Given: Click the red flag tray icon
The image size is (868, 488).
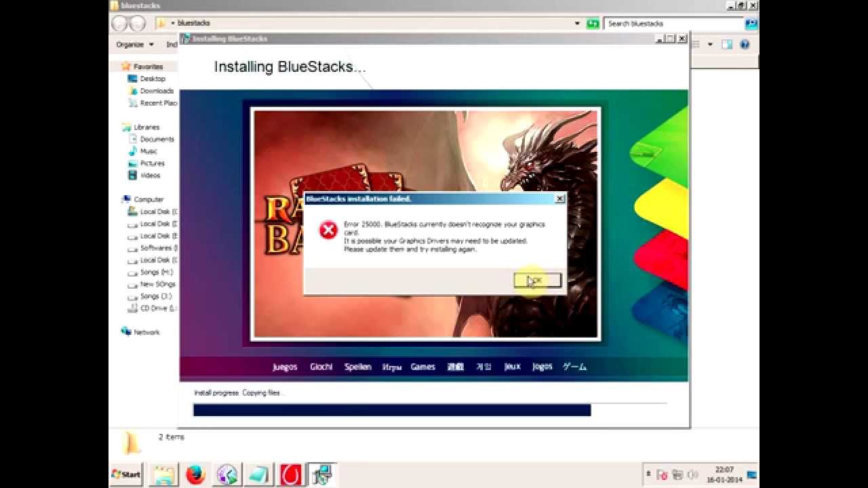Looking at the screenshot, I should [x=663, y=474].
